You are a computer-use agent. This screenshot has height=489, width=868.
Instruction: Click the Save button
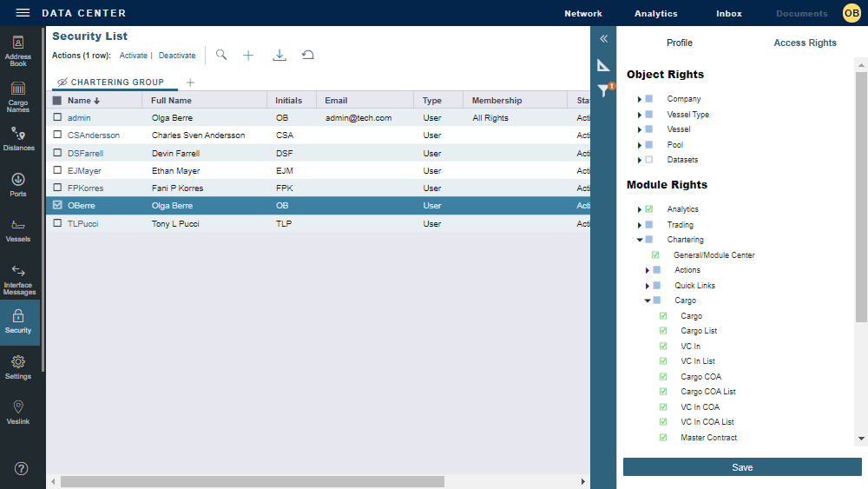click(742, 467)
